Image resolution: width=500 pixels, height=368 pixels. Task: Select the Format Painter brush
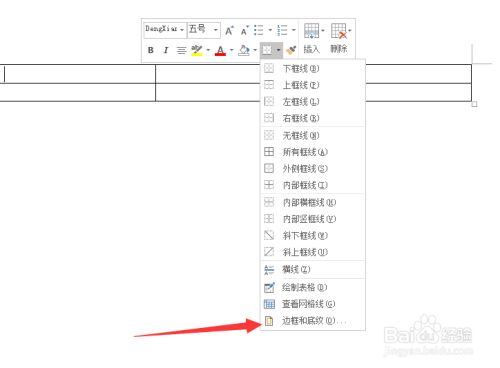click(291, 50)
